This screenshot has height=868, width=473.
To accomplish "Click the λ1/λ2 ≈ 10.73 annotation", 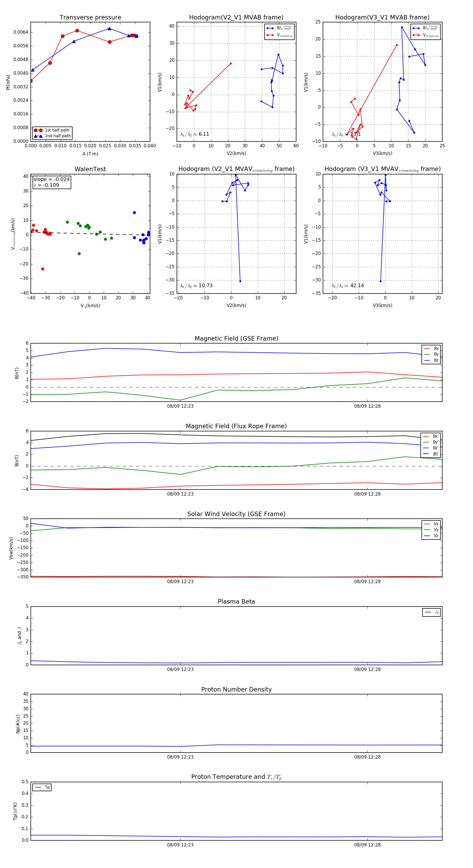I will tap(196, 286).
